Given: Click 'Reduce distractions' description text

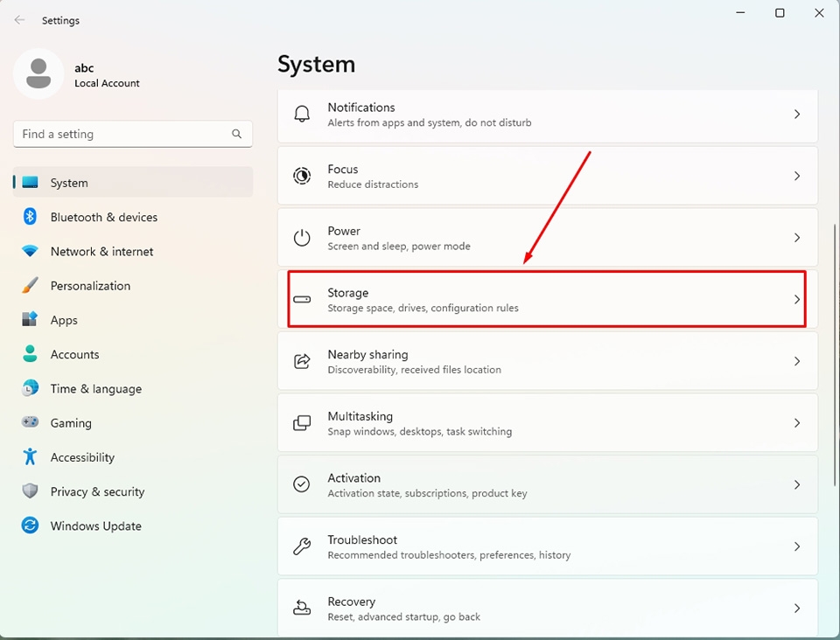Looking at the screenshot, I should pos(373,184).
